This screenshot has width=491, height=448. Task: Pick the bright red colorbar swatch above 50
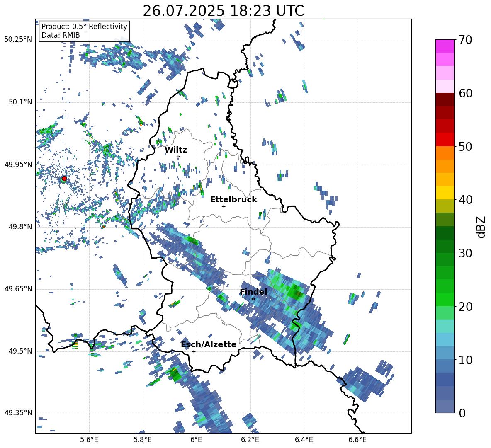coord(445,140)
